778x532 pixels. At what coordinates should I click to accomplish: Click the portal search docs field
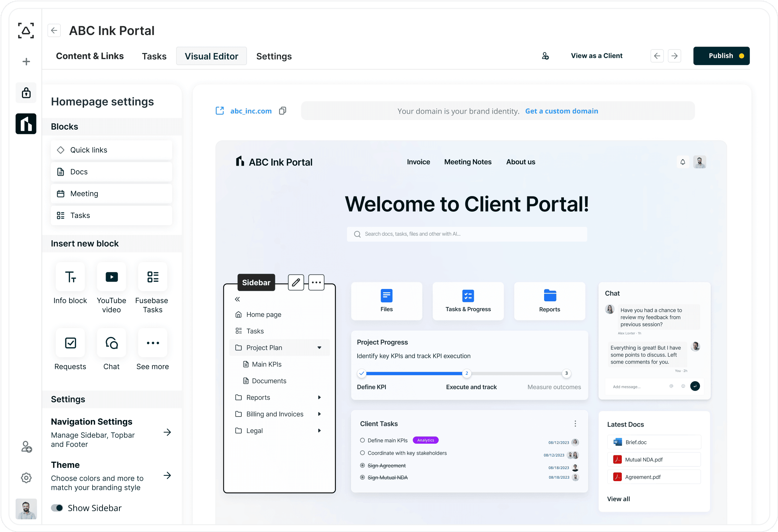click(x=466, y=234)
